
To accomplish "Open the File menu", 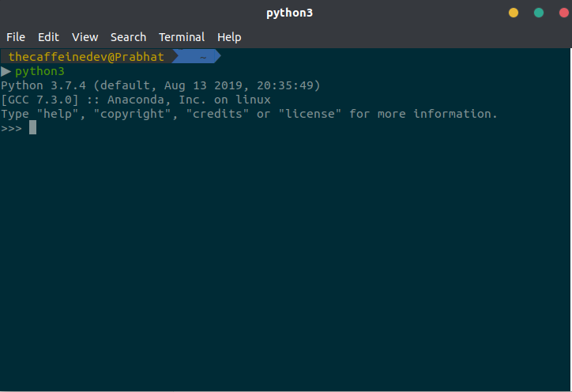I will pyautogui.click(x=16, y=37).
